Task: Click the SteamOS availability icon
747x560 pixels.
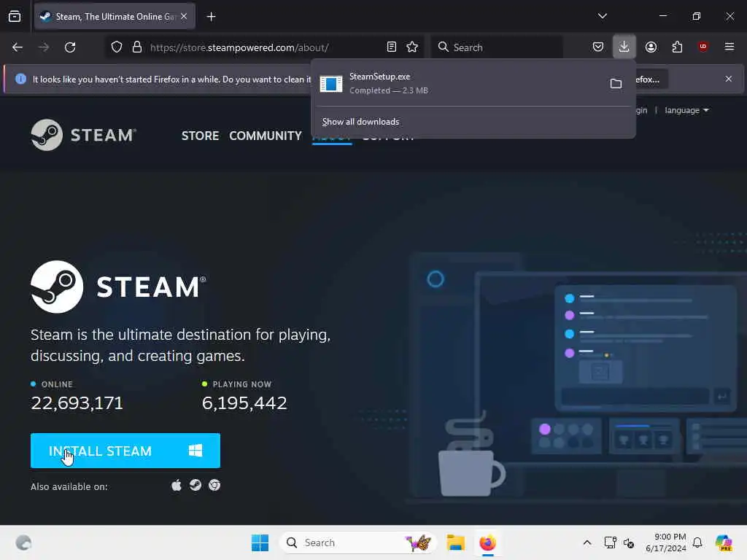Action: click(196, 485)
